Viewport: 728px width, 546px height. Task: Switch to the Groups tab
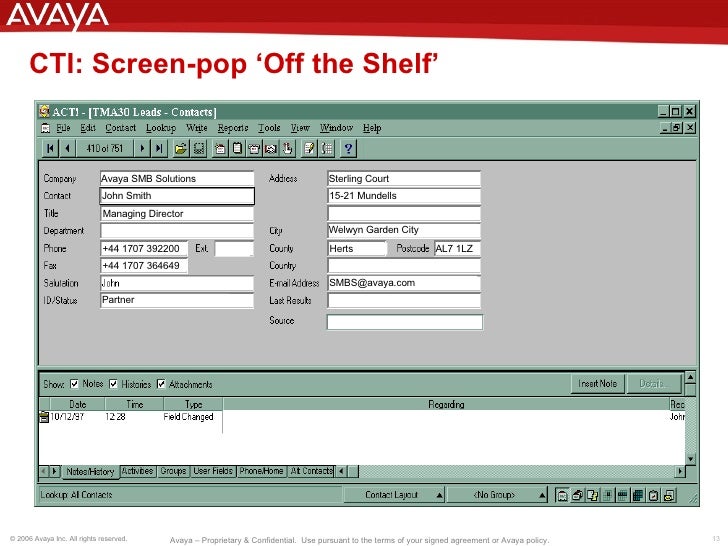point(173,471)
